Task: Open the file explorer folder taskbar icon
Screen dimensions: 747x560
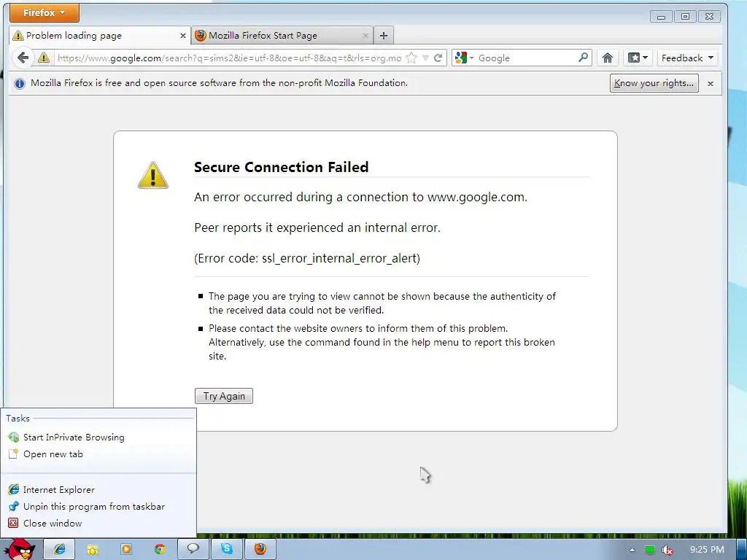Action: tap(93, 550)
